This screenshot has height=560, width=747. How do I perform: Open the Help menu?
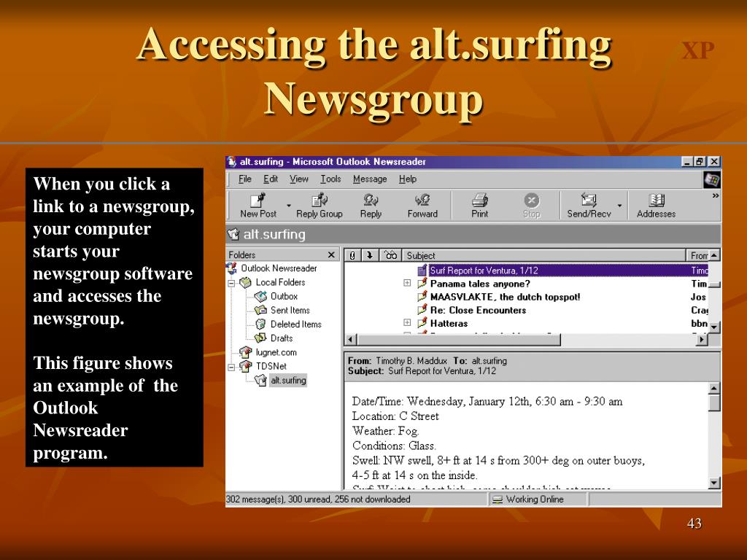(x=408, y=179)
